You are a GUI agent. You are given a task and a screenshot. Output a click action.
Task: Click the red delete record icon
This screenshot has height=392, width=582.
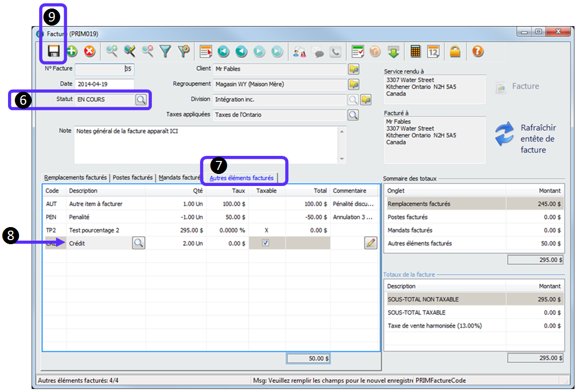(x=89, y=51)
